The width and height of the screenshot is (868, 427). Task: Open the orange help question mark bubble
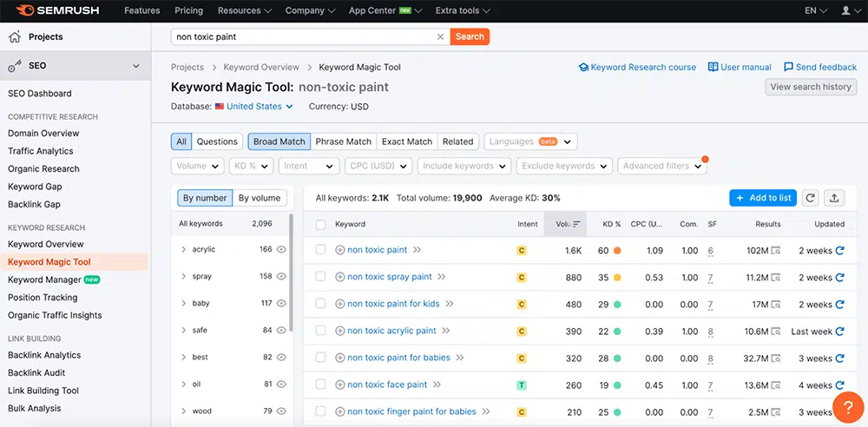pyautogui.click(x=846, y=407)
